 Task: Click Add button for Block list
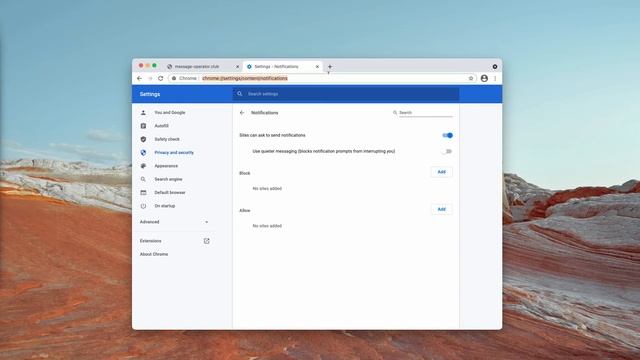point(442,172)
